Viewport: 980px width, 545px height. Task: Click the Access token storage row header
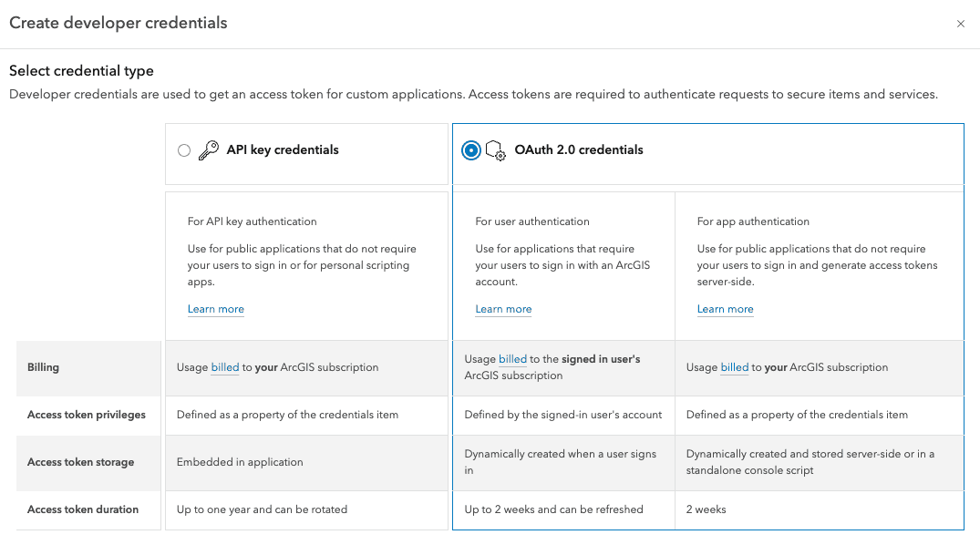[x=80, y=462]
